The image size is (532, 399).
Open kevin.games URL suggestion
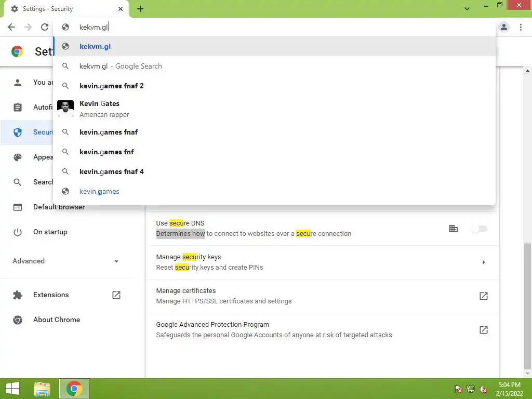274,191
